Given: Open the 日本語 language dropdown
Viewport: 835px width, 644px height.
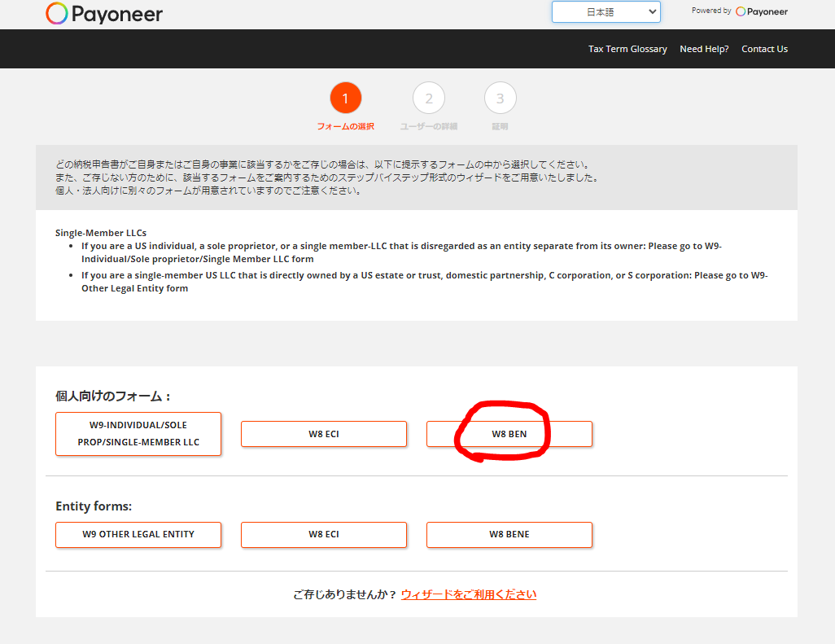Looking at the screenshot, I should click(x=605, y=11).
